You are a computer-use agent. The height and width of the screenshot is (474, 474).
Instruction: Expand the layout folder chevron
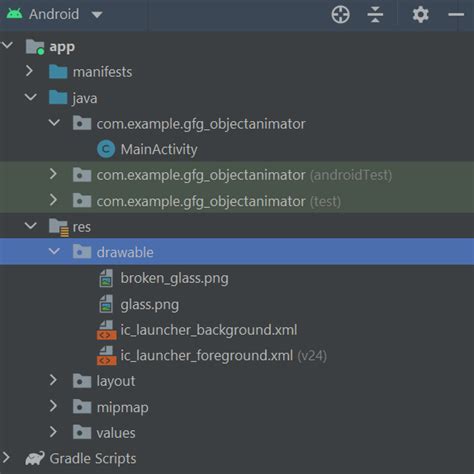coord(53,380)
